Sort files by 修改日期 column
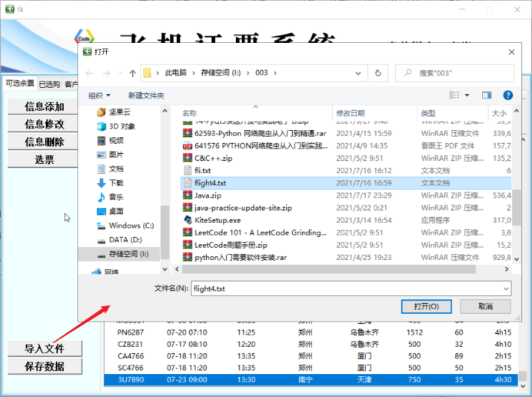The height and width of the screenshot is (397, 532). click(x=351, y=113)
